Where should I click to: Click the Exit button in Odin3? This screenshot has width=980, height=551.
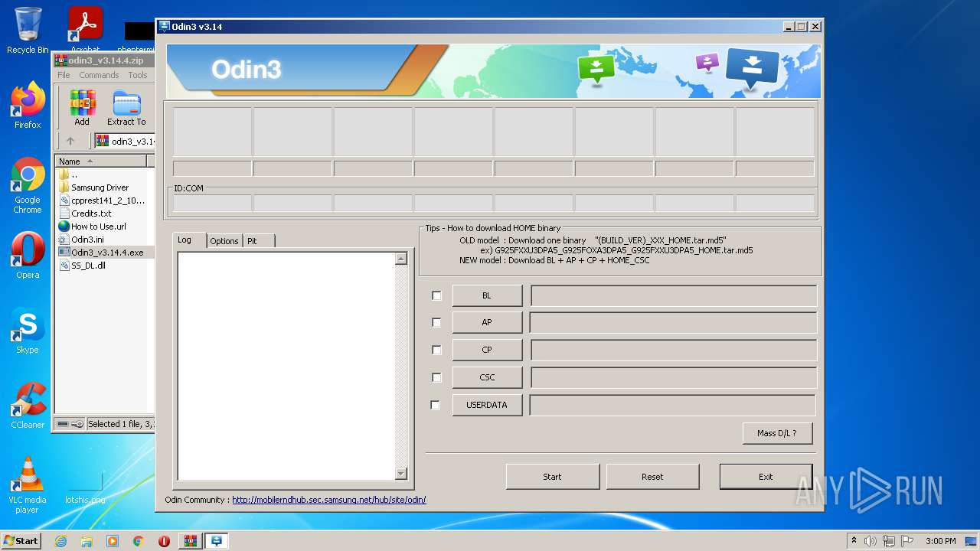point(766,476)
